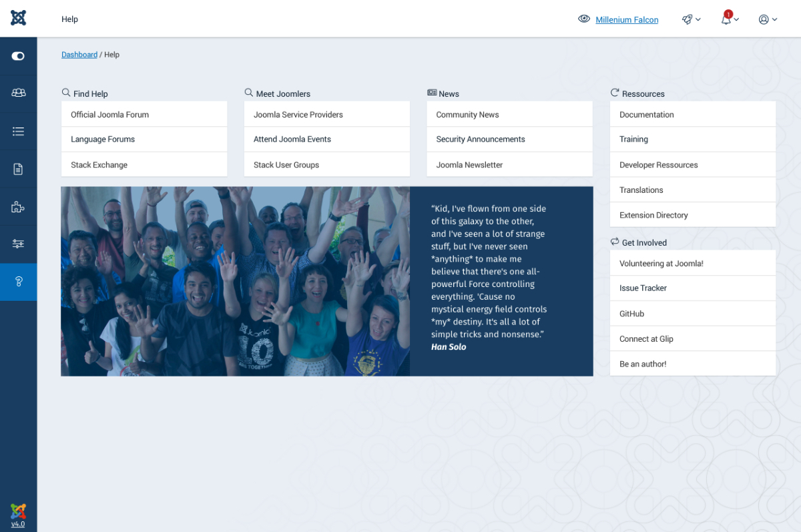
Task: Click the Joomla logo in the header
Action: click(x=18, y=18)
